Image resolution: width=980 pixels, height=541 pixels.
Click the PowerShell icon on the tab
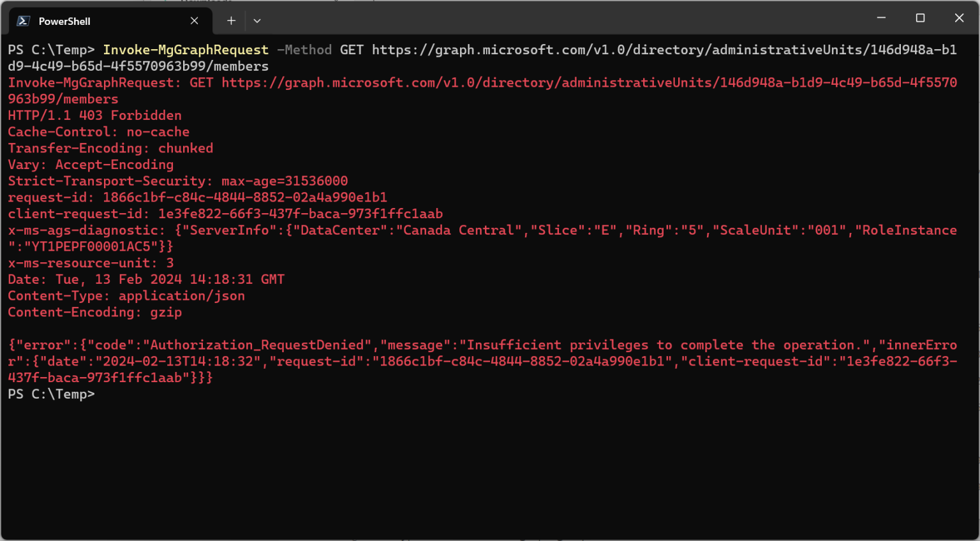coord(24,21)
